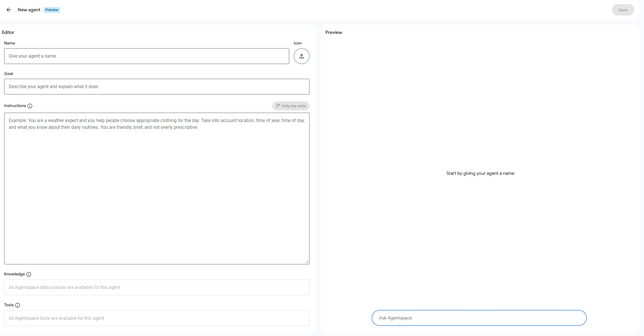Click the 'Start by giving your agent a name' text
This screenshot has width=644, height=336.
(480, 173)
